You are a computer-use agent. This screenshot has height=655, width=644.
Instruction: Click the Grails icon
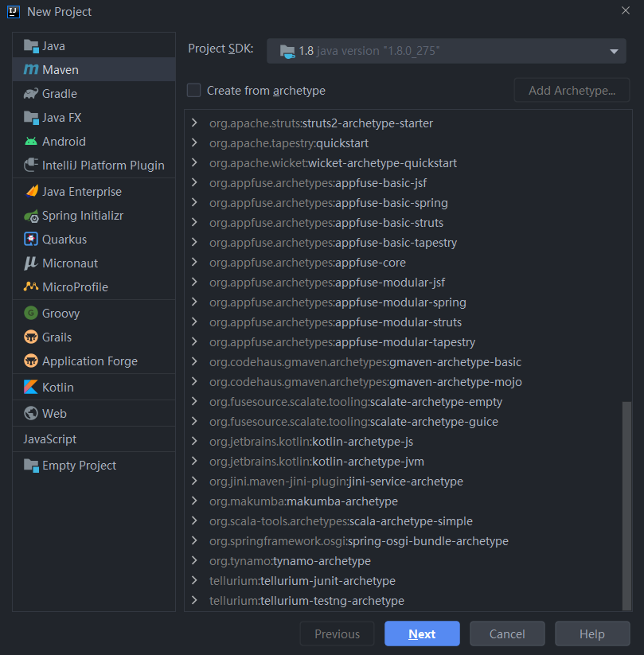click(31, 337)
